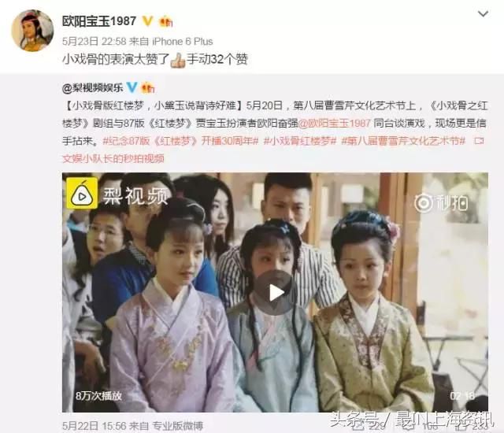Click the gold verified V badge
Viewport: 504px width, 433px height.
click(147, 21)
